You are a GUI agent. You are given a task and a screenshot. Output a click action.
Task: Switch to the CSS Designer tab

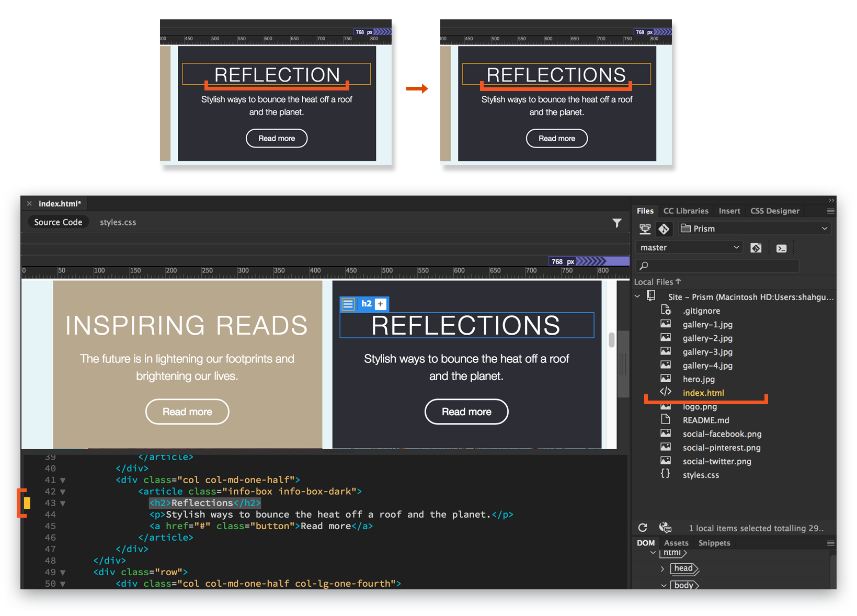pyautogui.click(x=775, y=211)
